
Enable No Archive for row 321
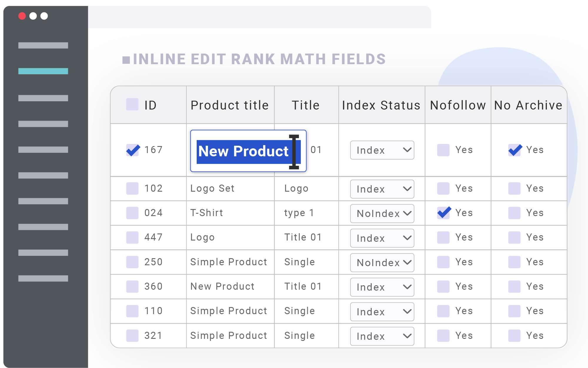click(514, 336)
